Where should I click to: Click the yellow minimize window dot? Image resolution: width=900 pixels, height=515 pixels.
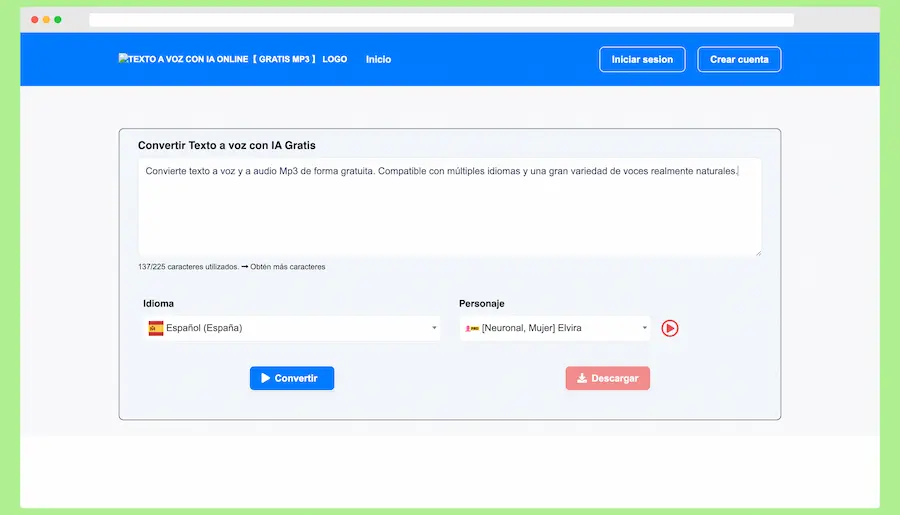coord(46,20)
